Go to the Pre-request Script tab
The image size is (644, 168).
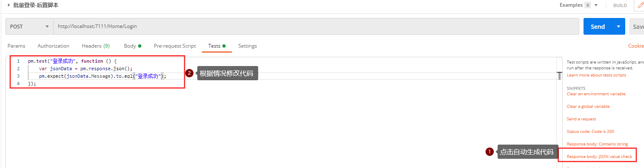[x=175, y=46]
